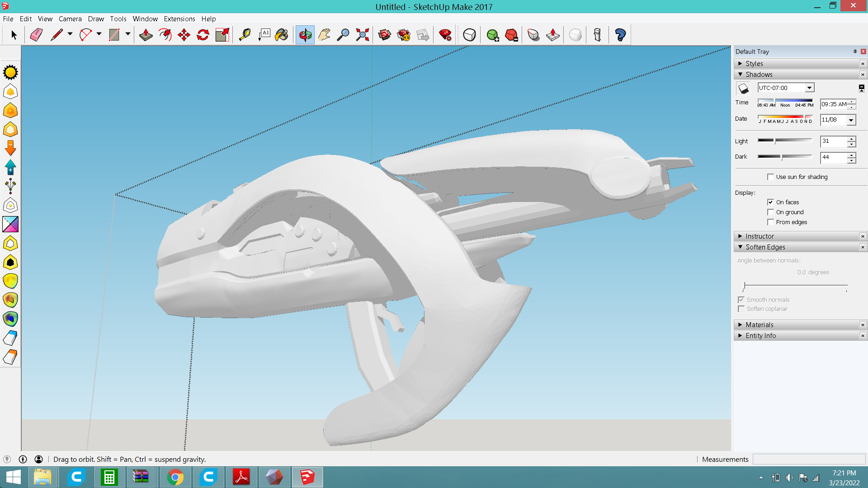This screenshot has height=488, width=868.
Task: Select the Paint Bucket tool
Action: pyautogui.click(x=282, y=35)
